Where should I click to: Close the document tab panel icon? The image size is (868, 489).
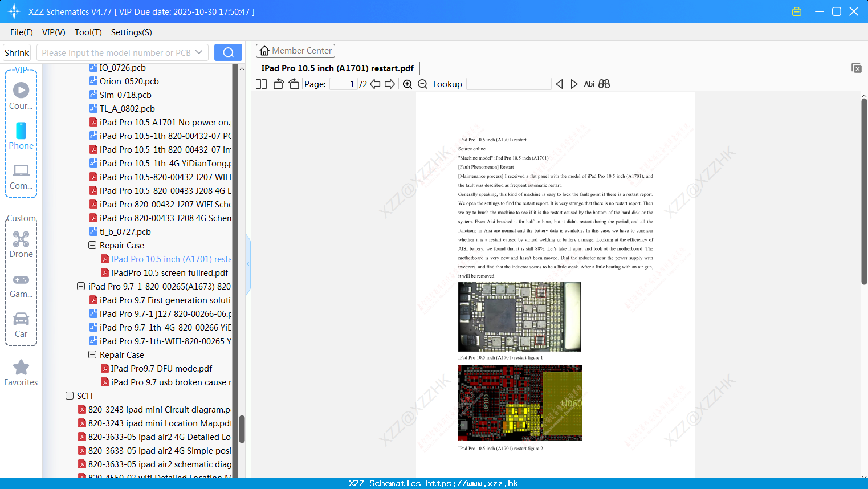click(x=857, y=68)
